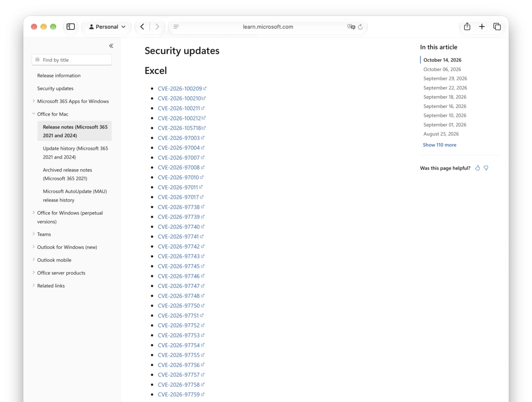Open Security updates in sidebar

pos(55,88)
